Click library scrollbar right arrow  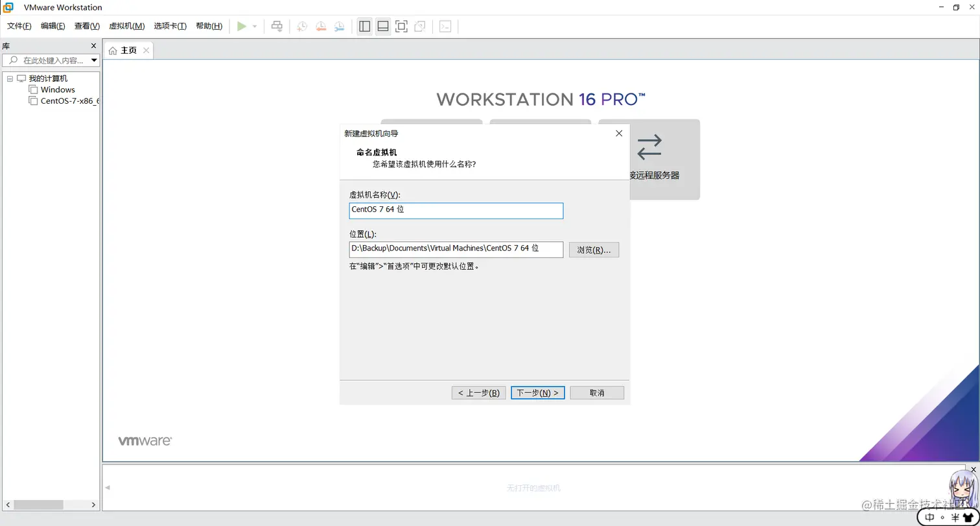tap(94, 505)
